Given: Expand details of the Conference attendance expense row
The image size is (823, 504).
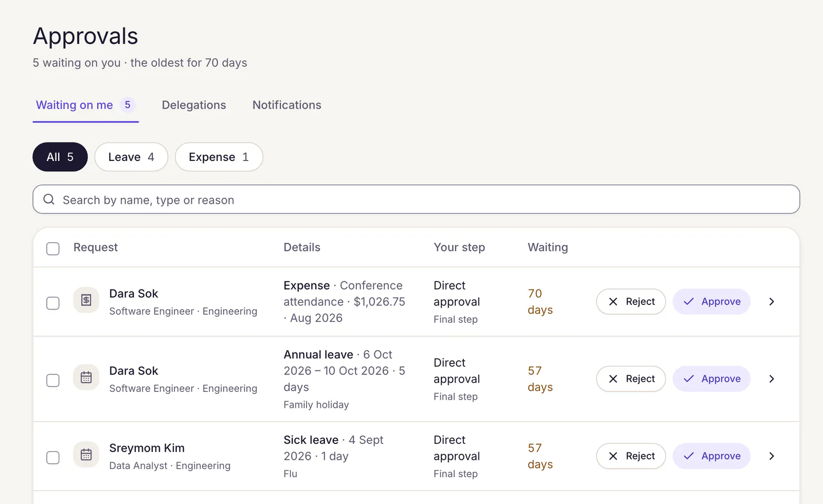Looking at the screenshot, I should (x=772, y=302).
